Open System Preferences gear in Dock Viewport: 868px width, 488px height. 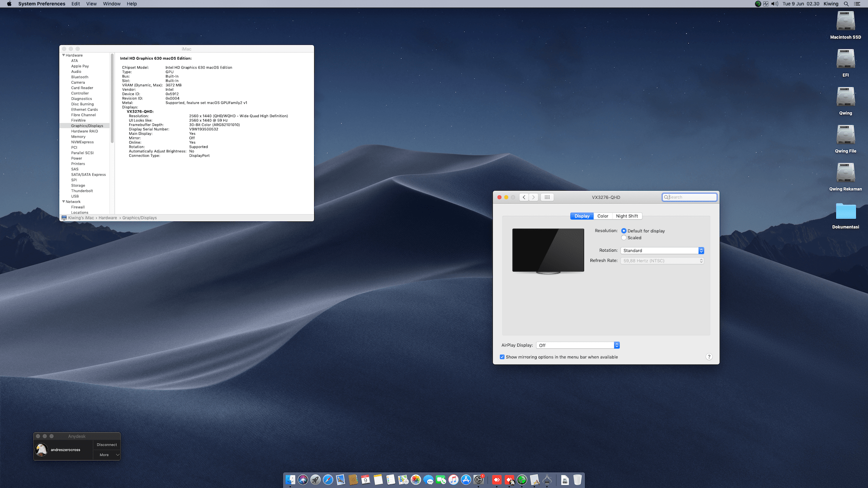tap(479, 480)
